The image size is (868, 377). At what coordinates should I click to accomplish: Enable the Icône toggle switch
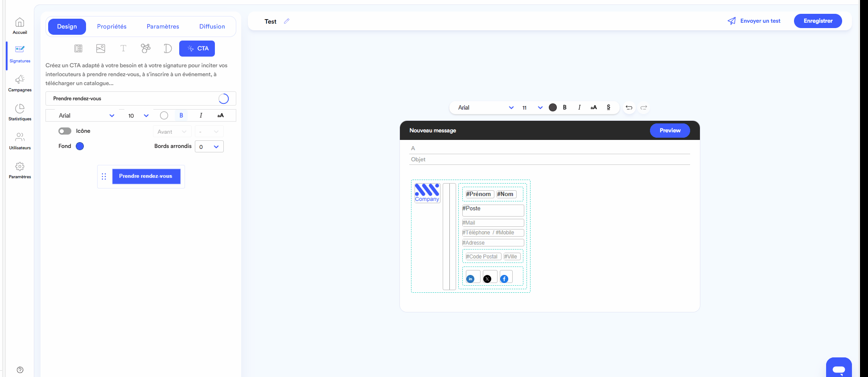click(65, 131)
